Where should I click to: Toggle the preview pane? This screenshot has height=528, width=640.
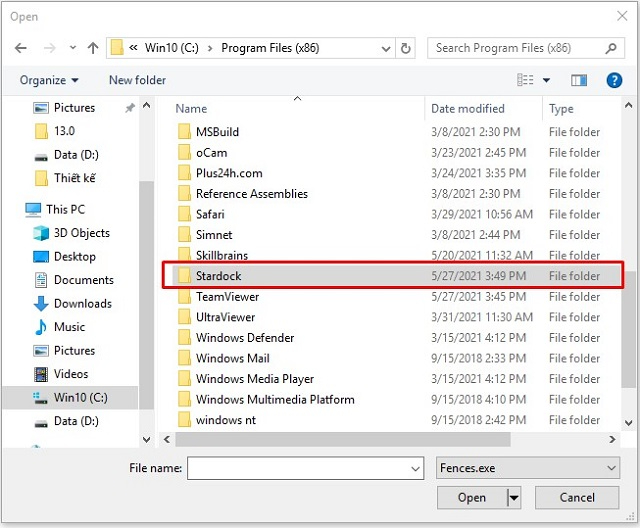(579, 80)
